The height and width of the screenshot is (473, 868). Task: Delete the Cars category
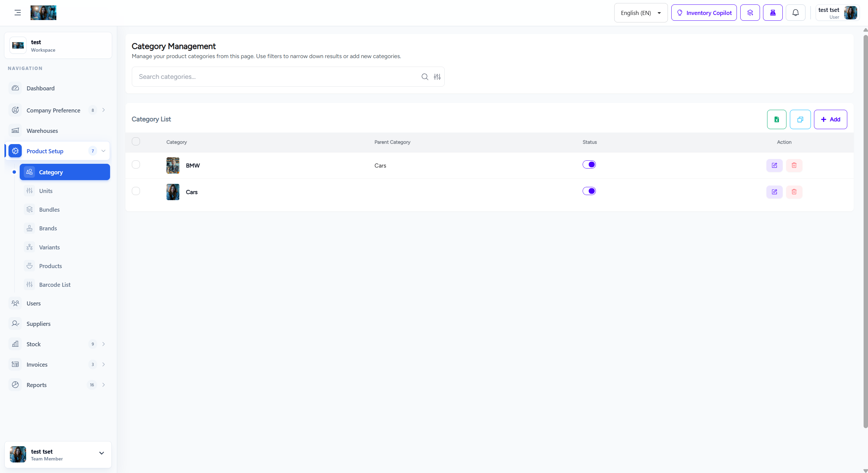click(794, 192)
